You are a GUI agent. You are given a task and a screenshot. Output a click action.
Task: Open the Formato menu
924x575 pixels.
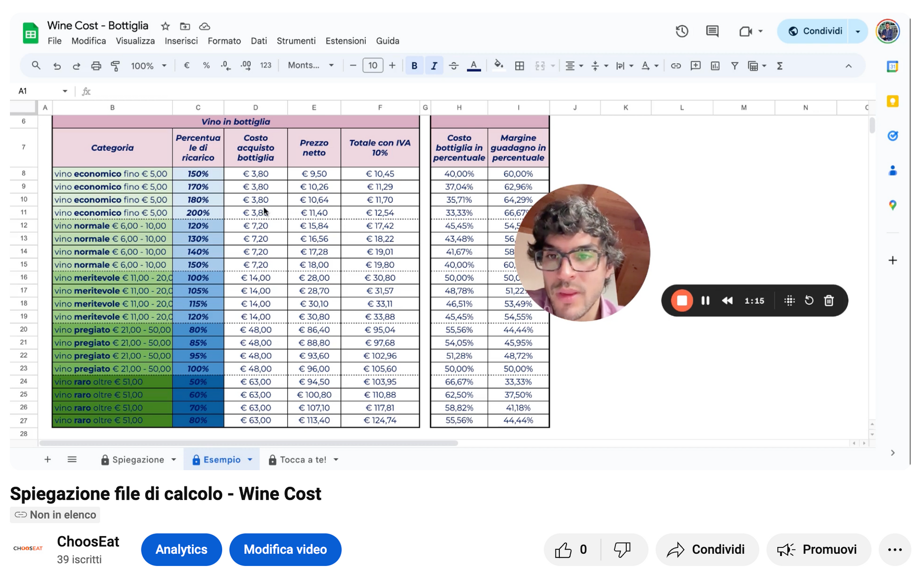(x=224, y=41)
